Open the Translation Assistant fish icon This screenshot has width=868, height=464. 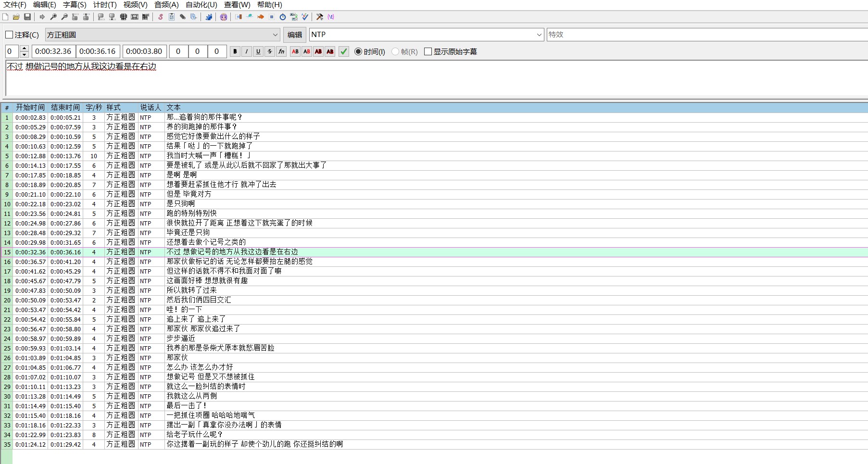pos(261,17)
